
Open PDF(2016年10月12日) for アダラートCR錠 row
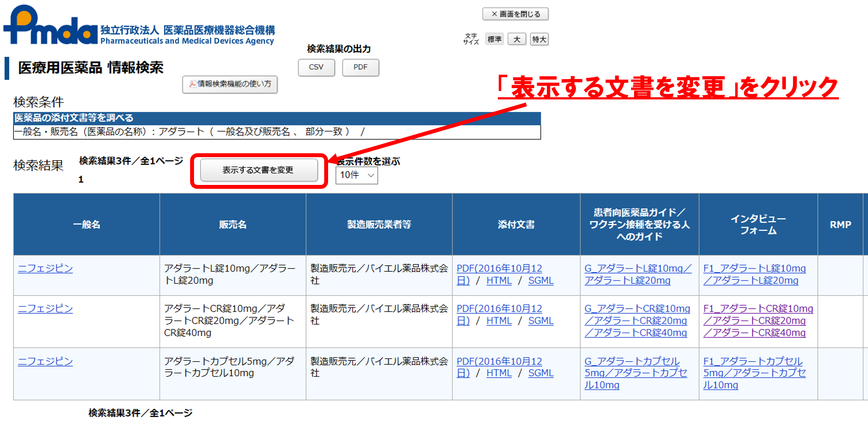click(x=499, y=314)
